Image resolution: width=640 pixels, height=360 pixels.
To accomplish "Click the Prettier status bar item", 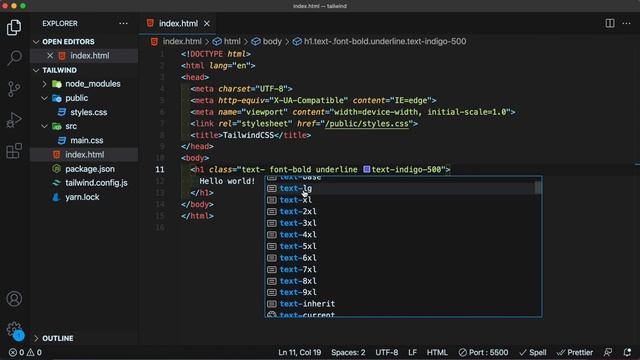I will pos(575,352).
